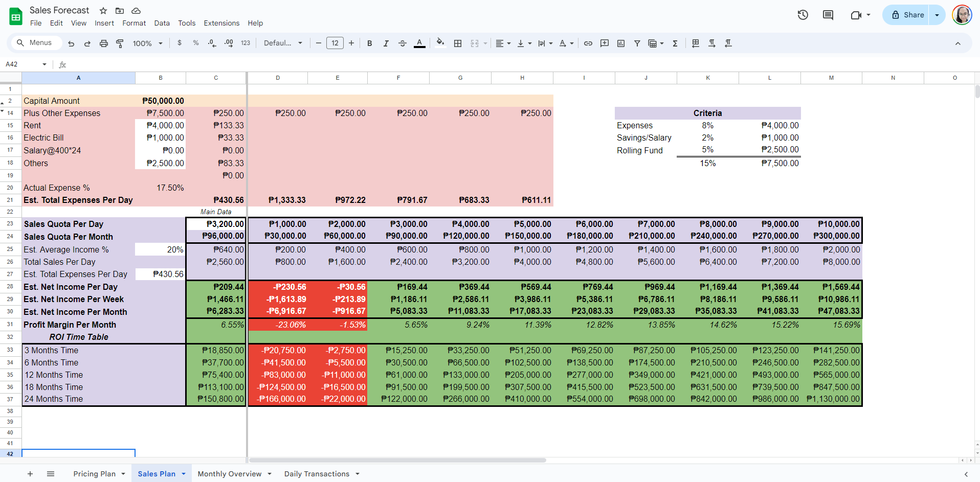Open the borders menu
Image resolution: width=980 pixels, height=482 pixels.
click(458, 43)
